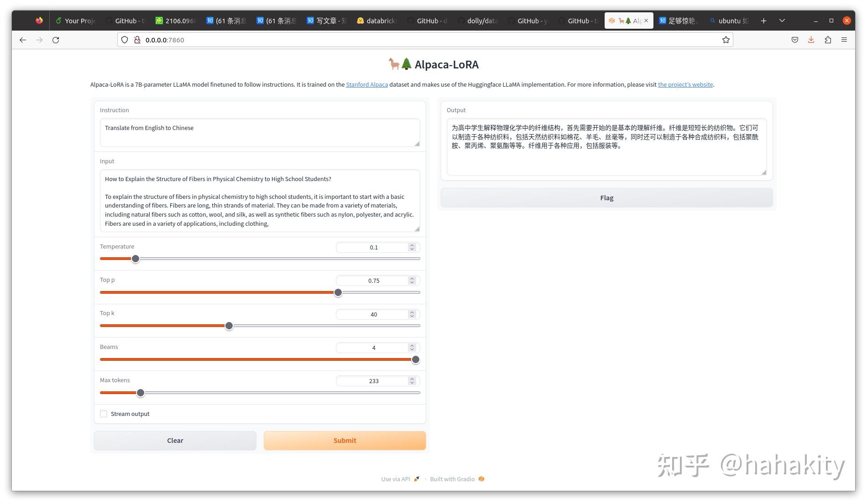Click the Firefox logo icon
Screen dimensions: 867x504
(39, 21)
